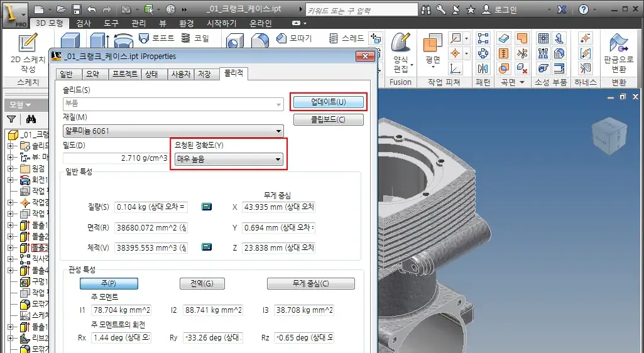Viewport: 644px width, 353px height.
Task: Start the 2D 스케치 작성 tool
Action: tap(28, 53)
